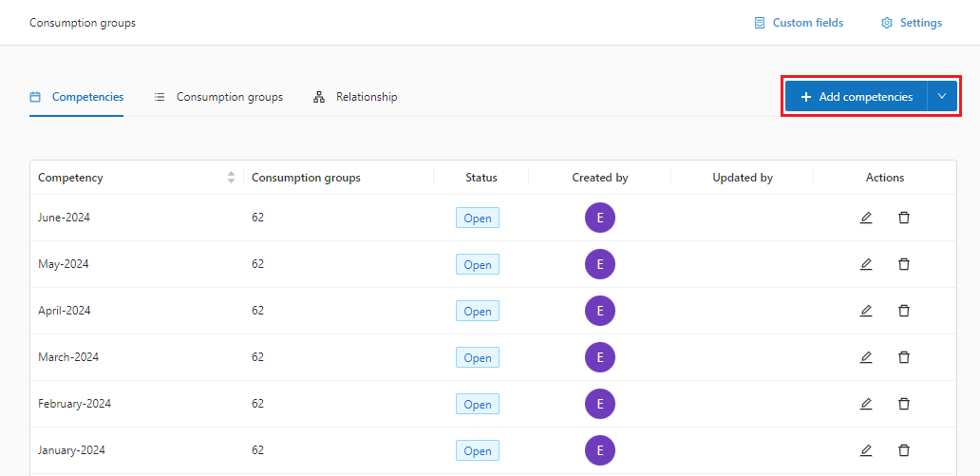The height and width of the screenshot is (476, 980).
Task: Delete the June-2024 competency row
Action: pos(904,218)
